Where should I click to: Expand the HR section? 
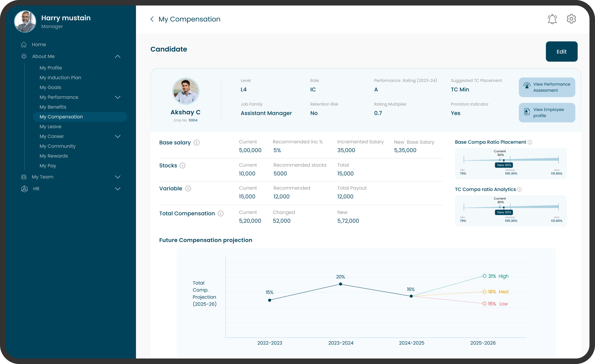click(x=118, y=189)
